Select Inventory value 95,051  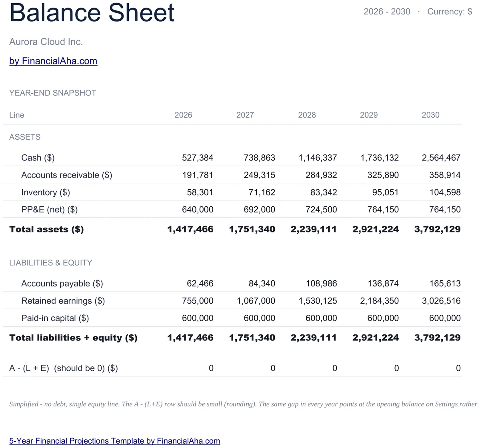(x=386, y=192)
